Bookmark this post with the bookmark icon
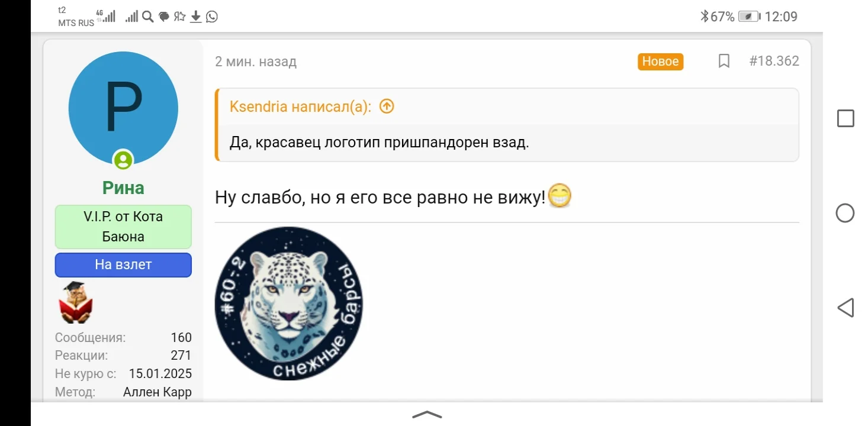Screen dimensions: 868x426 click(724, 61)
